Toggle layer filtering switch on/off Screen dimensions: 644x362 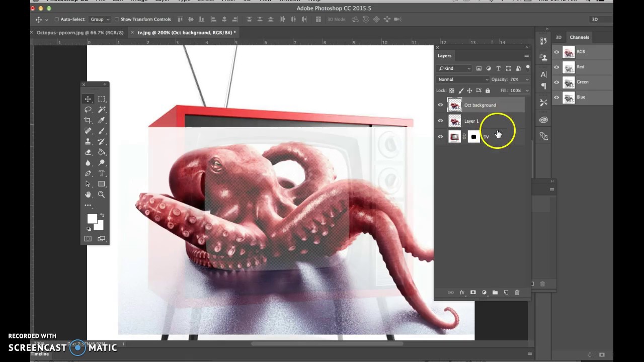click(x=527, y=68)
